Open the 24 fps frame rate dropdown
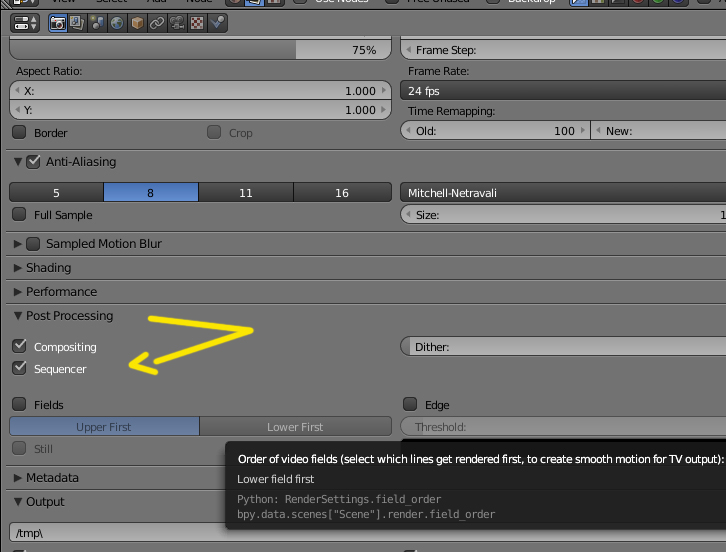The height and width of the screenshot is (552, 726). pyautogui.click(x=563, y=91)
